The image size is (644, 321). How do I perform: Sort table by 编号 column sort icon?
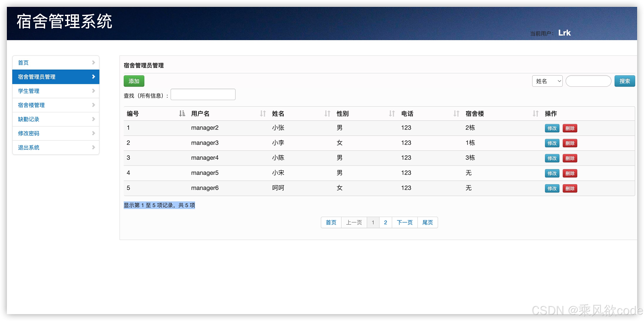coord(182,114)
